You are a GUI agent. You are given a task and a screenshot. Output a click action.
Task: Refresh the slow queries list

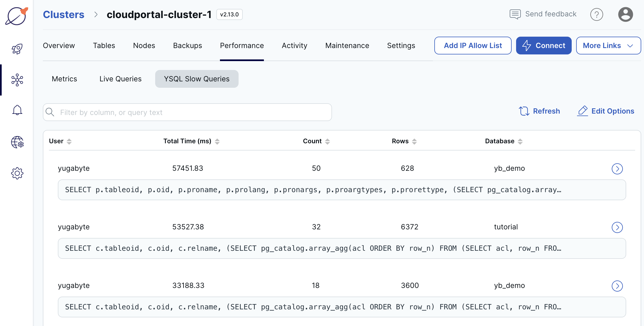tap(539, 111)
